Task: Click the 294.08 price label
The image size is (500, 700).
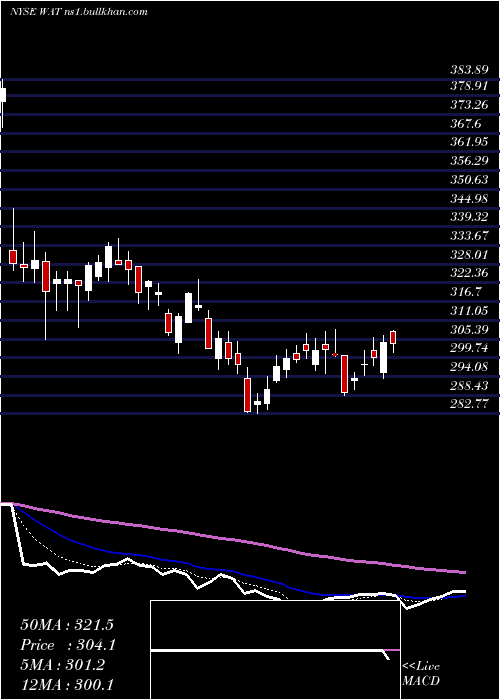Action: [x=469, y=367]
